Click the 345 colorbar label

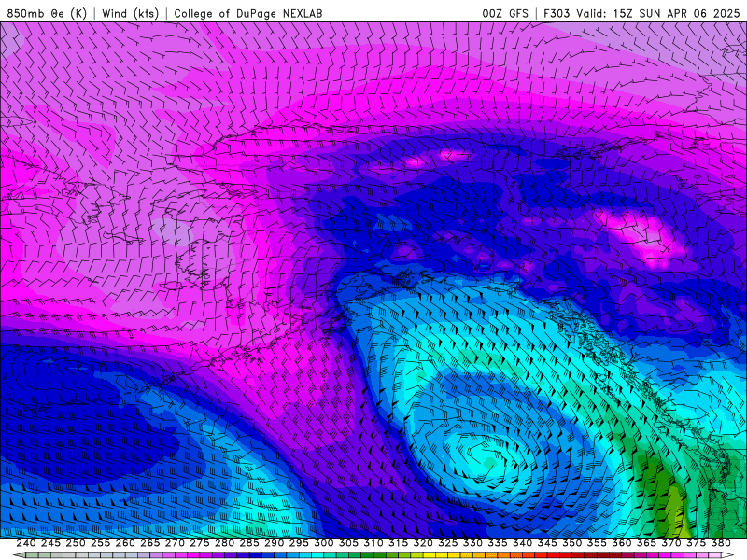coord(547,543)
